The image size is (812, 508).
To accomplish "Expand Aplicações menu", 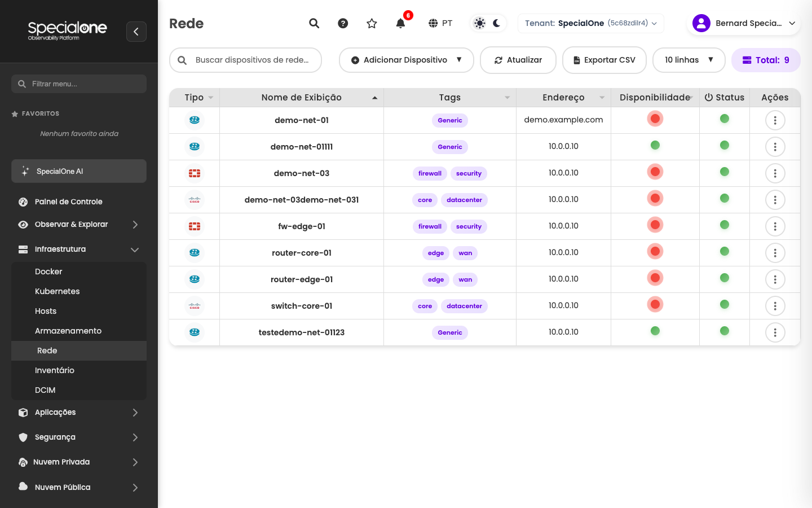I will 79,413.
